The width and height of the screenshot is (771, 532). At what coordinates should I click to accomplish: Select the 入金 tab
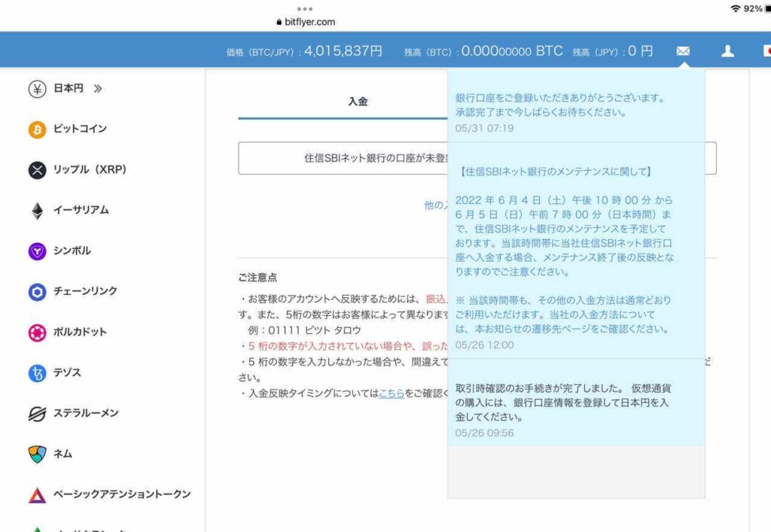click(358, 102)
